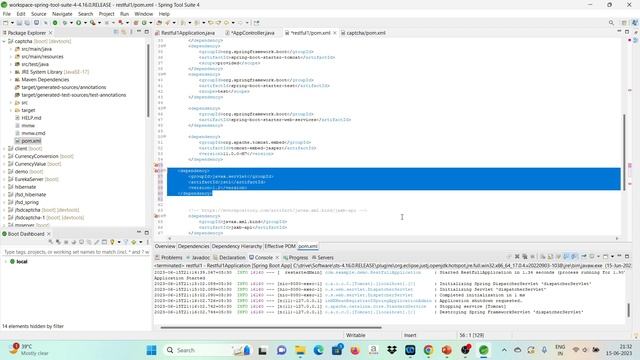This screenshot has height=360, width=640.
Task: Collapse the captcha project node
Action: point(4,41)
